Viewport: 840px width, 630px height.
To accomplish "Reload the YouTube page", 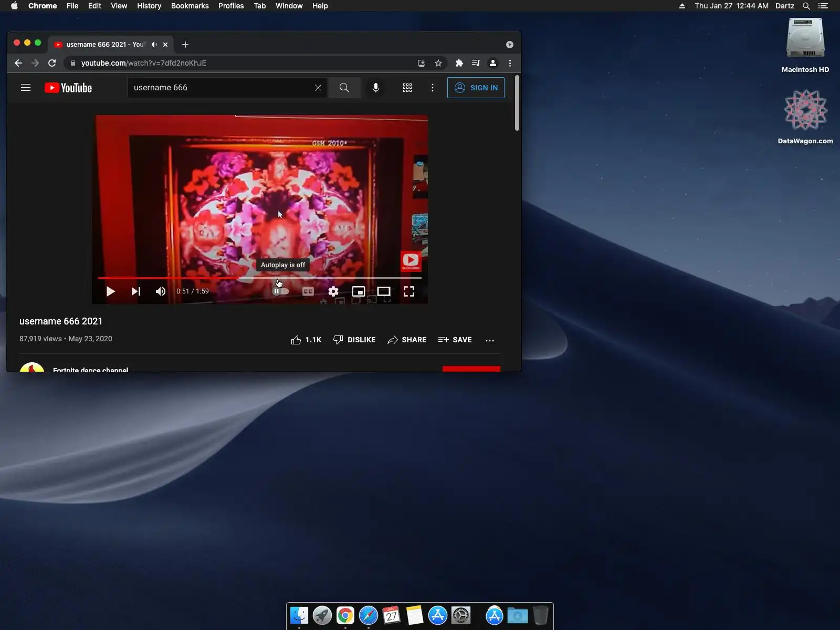I will [x=52, y=63].
